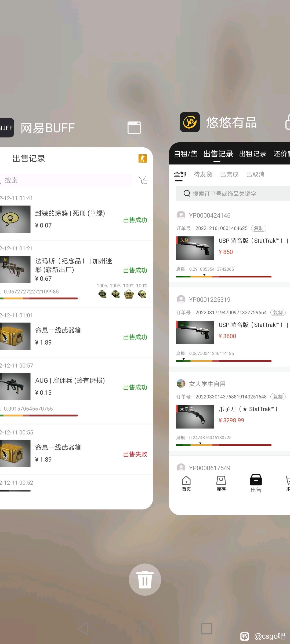This screenshot has width=290, height=644.
Task: Tap the orange CS:GO game icon
Action: point(143,159)
